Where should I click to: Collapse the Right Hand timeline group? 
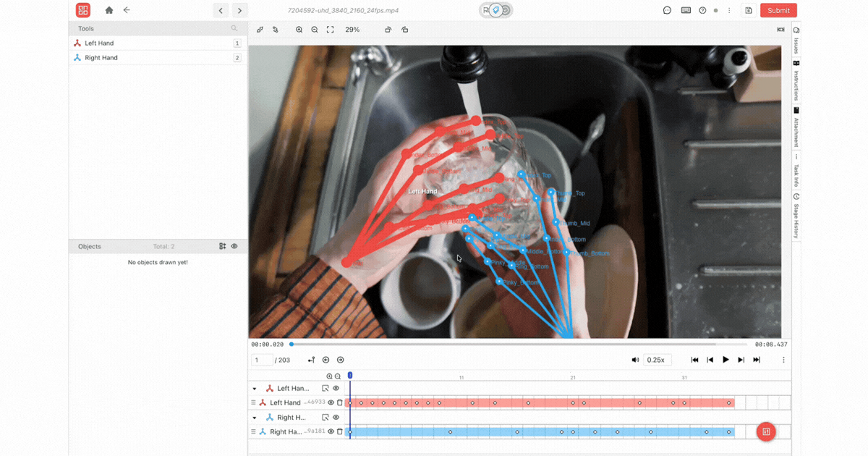click(255, 418)
